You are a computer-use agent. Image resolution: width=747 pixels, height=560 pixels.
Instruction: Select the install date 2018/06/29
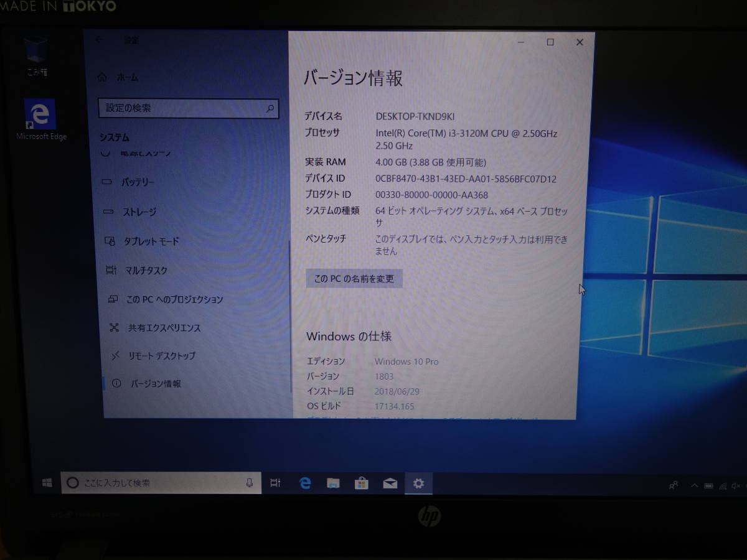397,391
